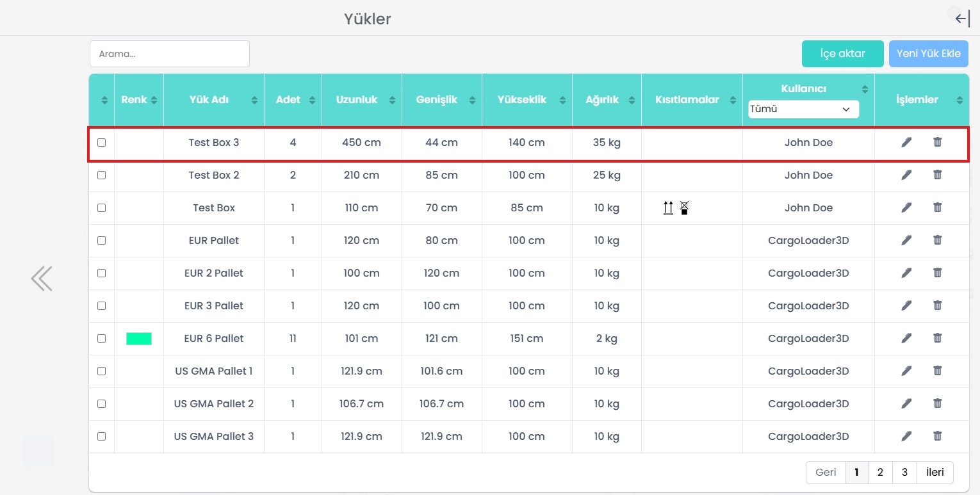Open the Kullanıcı Tümü filter dropdown
Viewport: 980px width, 495px height.
pyautogui.click(x=803, y=110)
